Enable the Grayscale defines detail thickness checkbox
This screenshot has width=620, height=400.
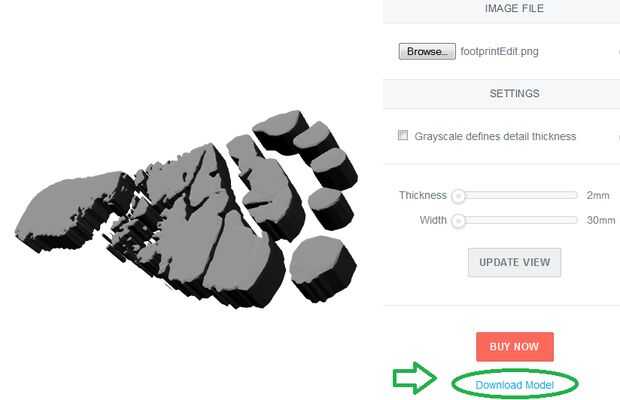tap(403, 136)
